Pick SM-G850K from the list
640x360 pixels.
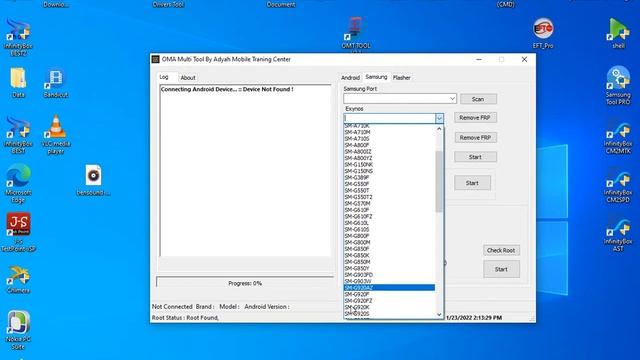[389, 256]
